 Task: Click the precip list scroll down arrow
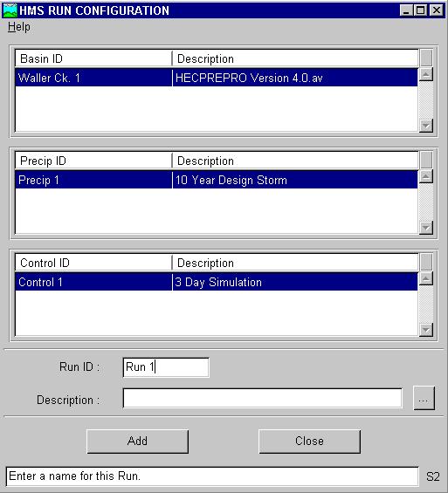[x=426, y=228]
